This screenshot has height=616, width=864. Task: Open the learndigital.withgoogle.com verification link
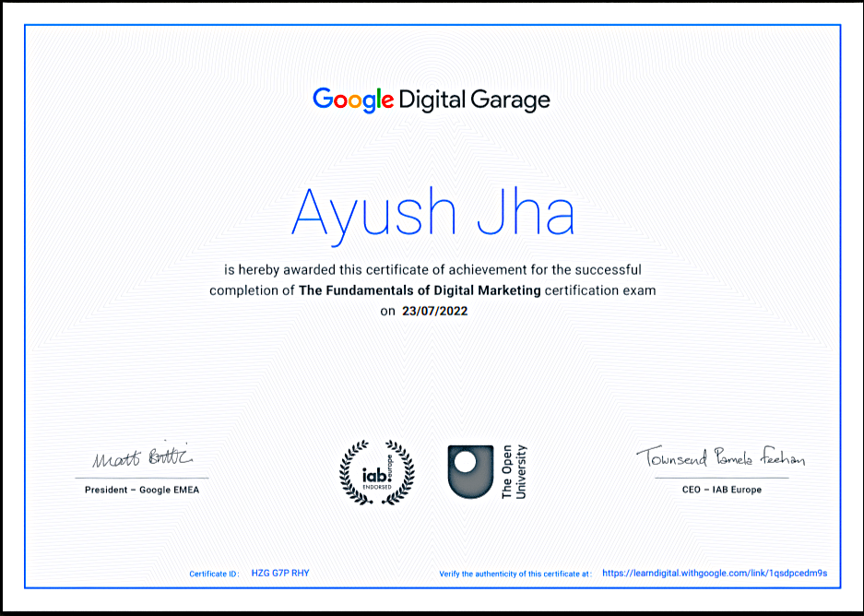click(x=715, y=573)
